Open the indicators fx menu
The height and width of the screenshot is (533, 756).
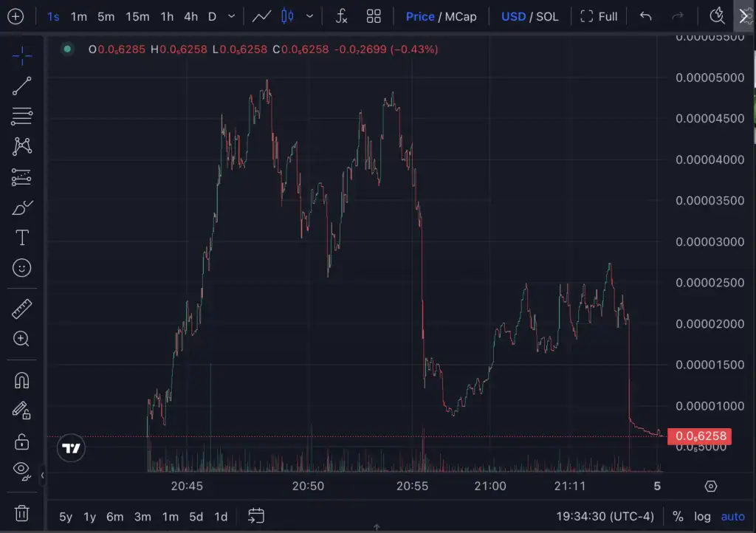341,16
